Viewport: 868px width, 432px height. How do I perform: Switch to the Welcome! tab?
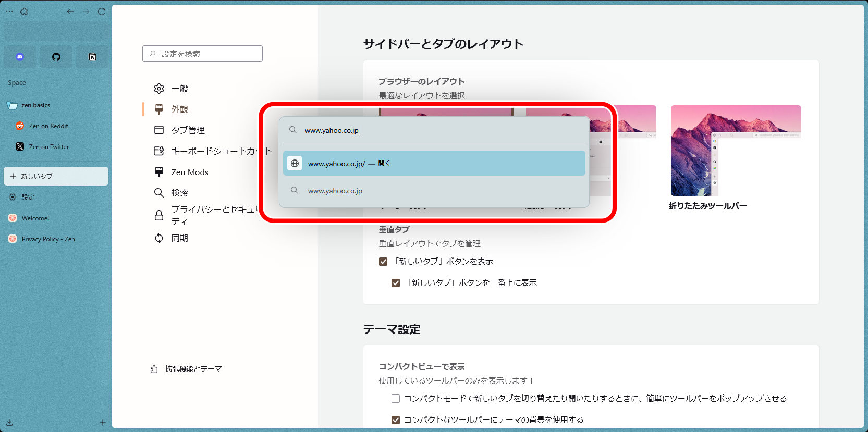tap(56, 218)
